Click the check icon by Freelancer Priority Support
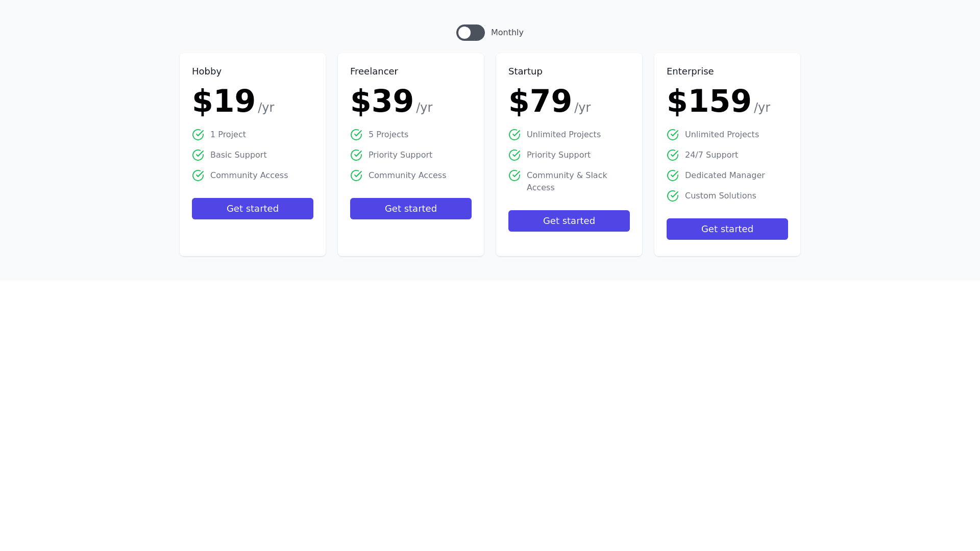The image size is (980, 551). click(x=356, y=155)
